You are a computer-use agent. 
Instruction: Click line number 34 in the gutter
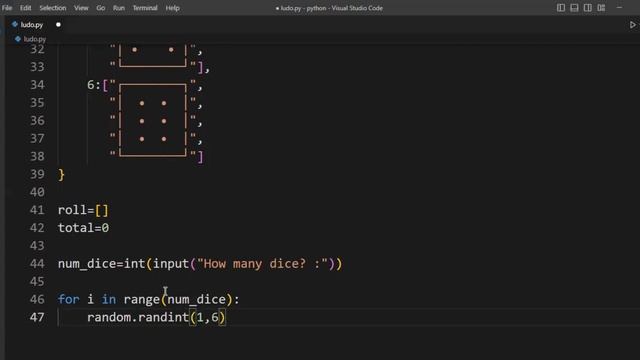[x=37, y=85]
